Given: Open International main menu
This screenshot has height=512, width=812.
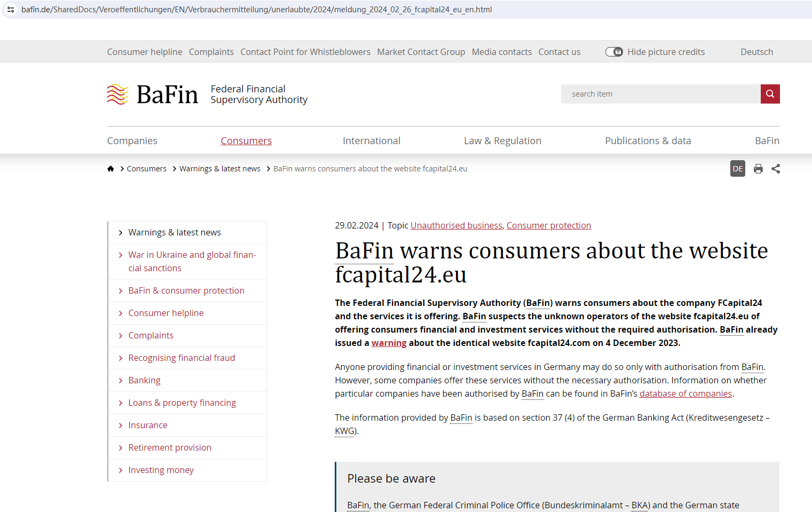Looking at the screenshot, I should [372, 141].
